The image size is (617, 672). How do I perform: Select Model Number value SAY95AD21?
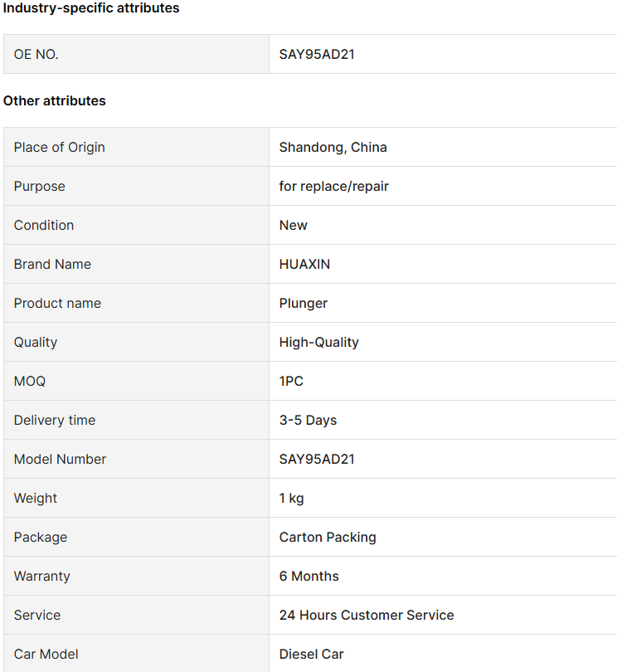pos(317,459)
